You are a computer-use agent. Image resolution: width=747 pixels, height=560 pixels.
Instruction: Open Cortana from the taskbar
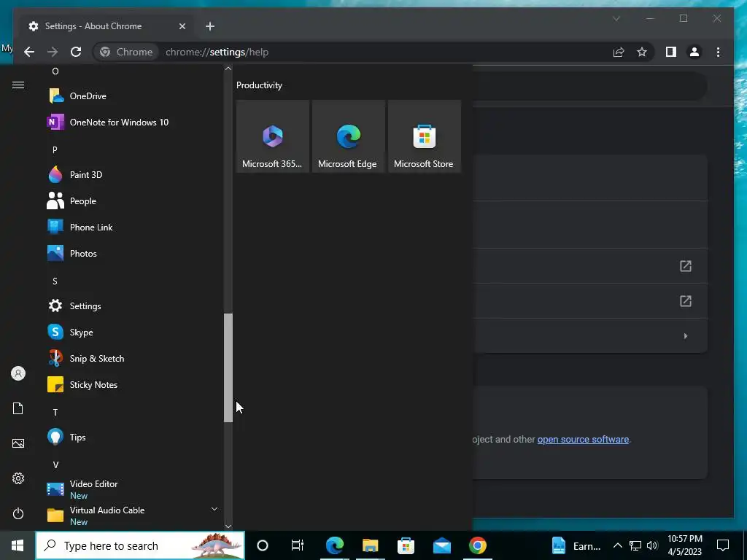(x=263, y=545)
